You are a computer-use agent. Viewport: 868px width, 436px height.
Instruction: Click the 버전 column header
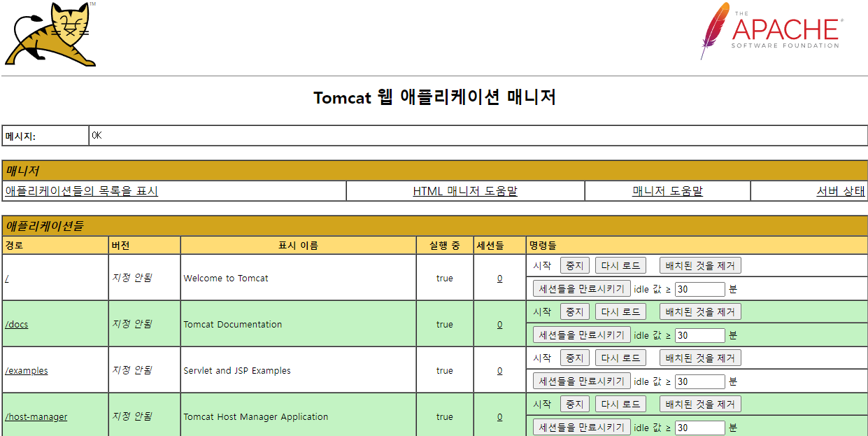[145, 245]
